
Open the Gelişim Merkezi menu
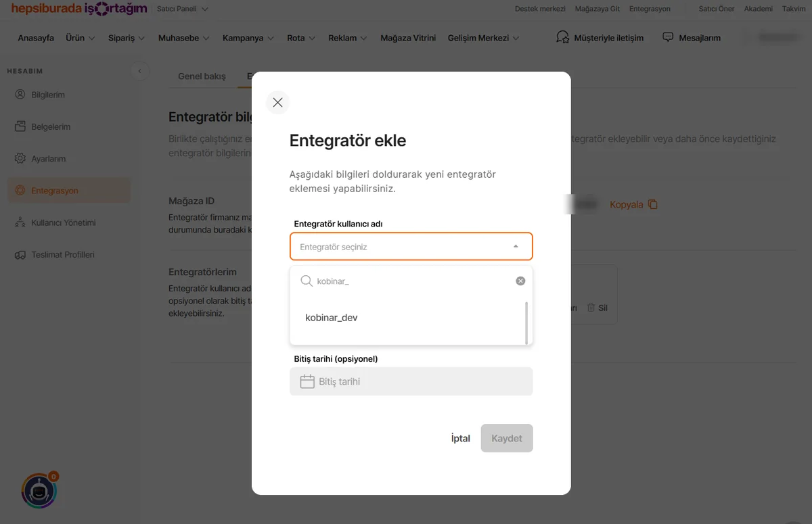(x=484, y=38)
